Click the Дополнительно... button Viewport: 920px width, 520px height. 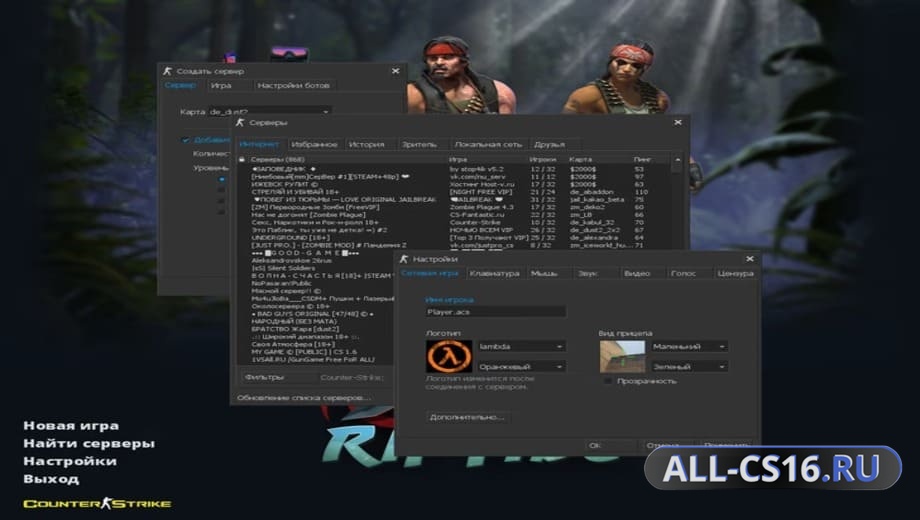[467, 417]
